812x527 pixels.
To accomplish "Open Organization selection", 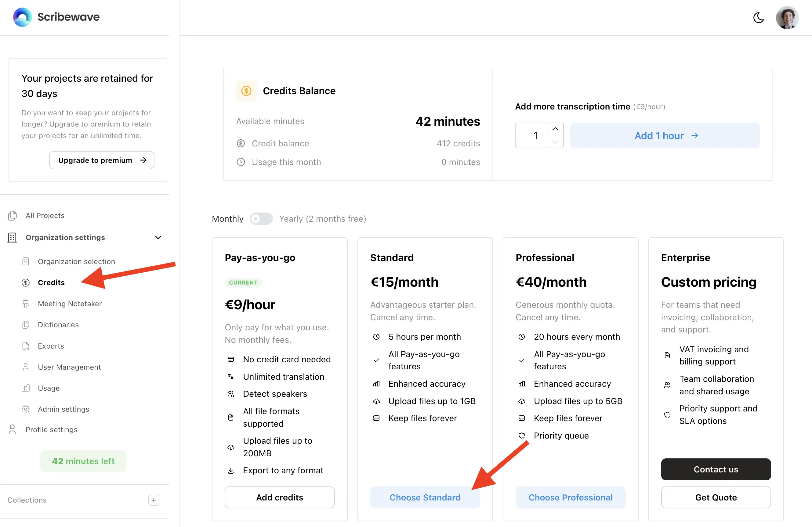I will 76,261.
